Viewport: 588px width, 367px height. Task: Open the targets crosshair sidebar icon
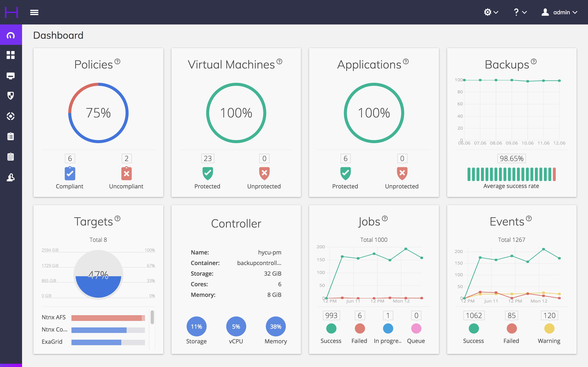(x=11, y=116)
